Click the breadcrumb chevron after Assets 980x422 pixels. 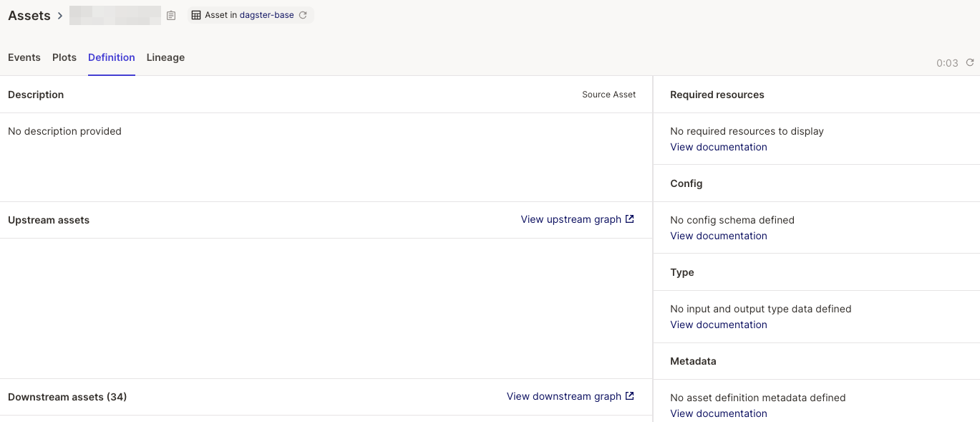[x=59, y=14]
